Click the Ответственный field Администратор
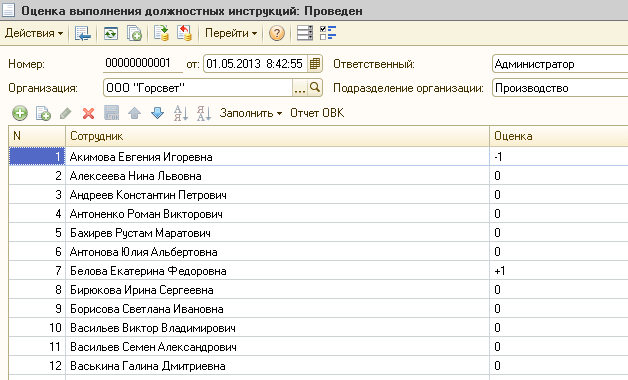Viewport: 628px width, 380px height. tap(560, 64)
